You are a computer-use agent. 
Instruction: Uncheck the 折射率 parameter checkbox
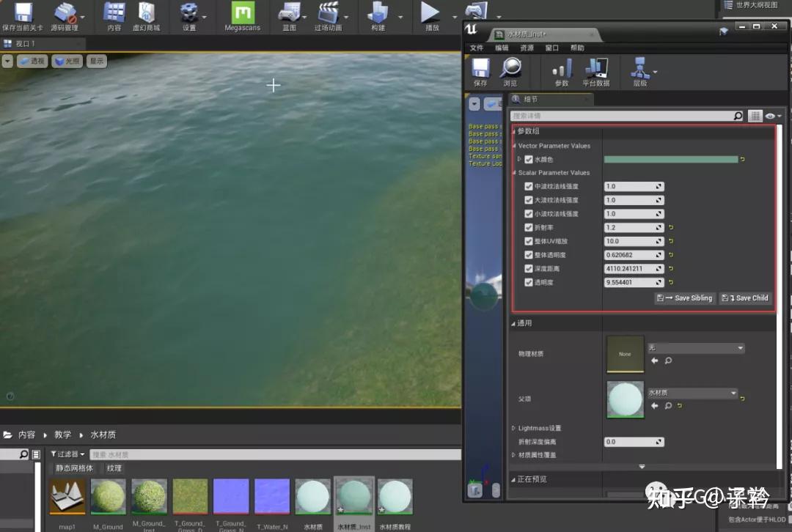(x=529, y=227)
